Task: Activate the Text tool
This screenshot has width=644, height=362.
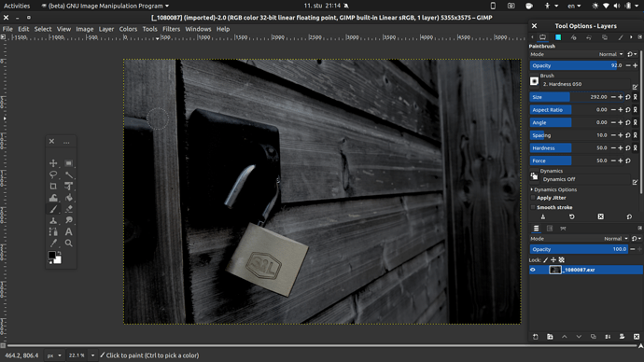Action: 68,232
